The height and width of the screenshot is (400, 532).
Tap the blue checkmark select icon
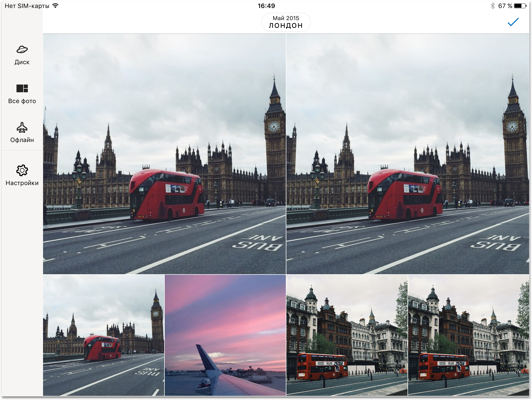[x=513, y=22]
